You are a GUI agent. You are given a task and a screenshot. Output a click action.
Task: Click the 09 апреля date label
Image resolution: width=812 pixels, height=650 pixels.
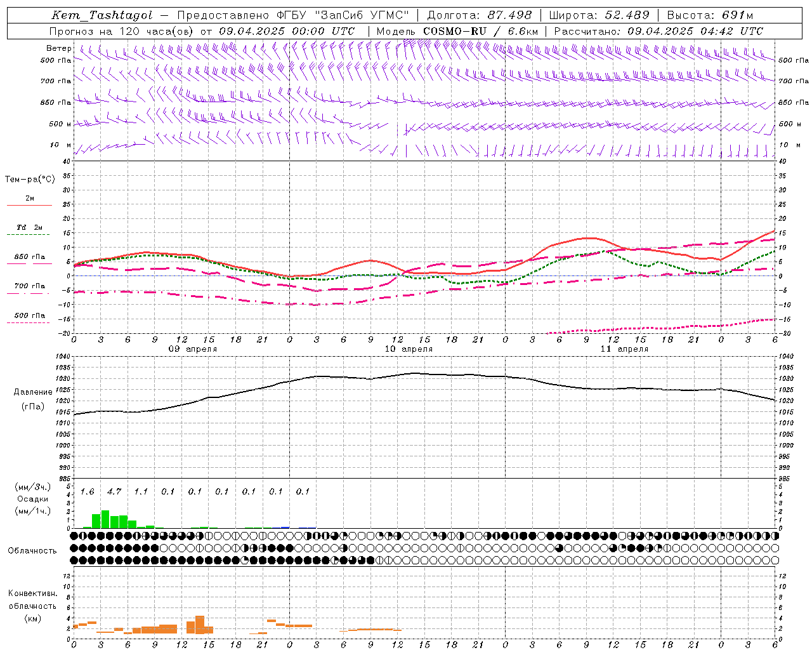[x=192, y=348]
